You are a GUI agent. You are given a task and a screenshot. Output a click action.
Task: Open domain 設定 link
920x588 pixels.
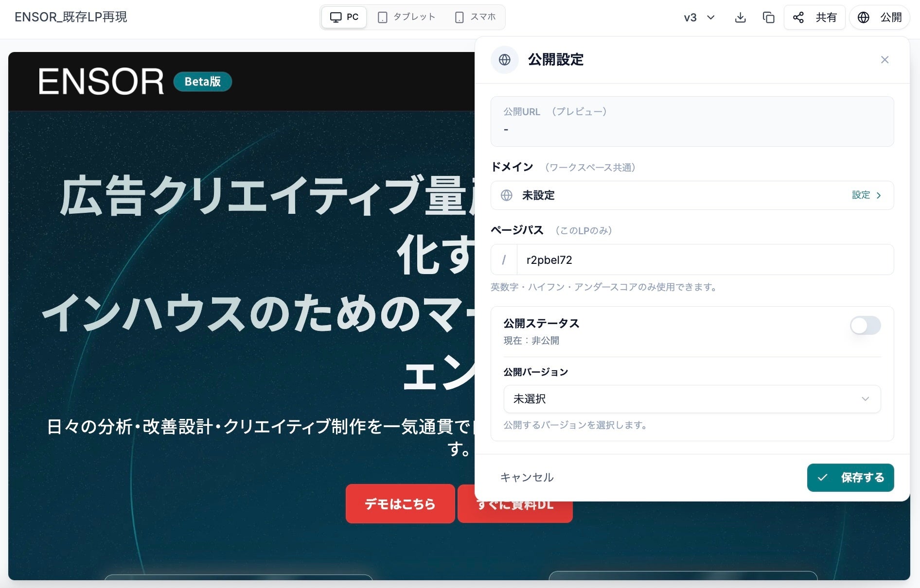(x=866, y=195)
